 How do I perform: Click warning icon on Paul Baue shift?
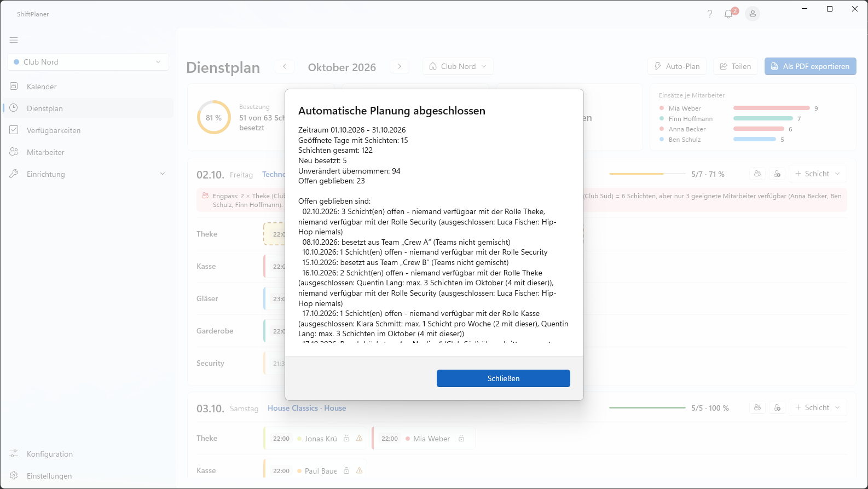tap(360, 470)
